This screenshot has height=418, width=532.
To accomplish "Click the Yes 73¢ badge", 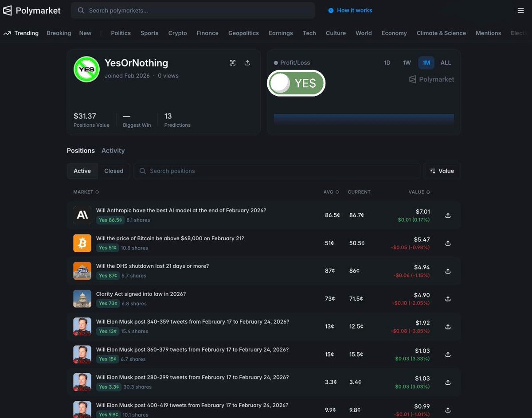I will (108, 304).
